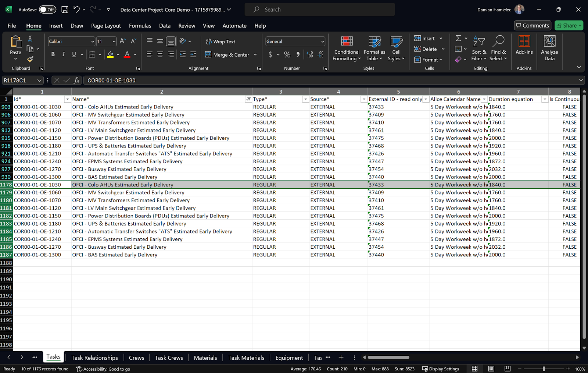Expand the formula bar
Screen dimensions: 588x373
click(x=581, y=80)
